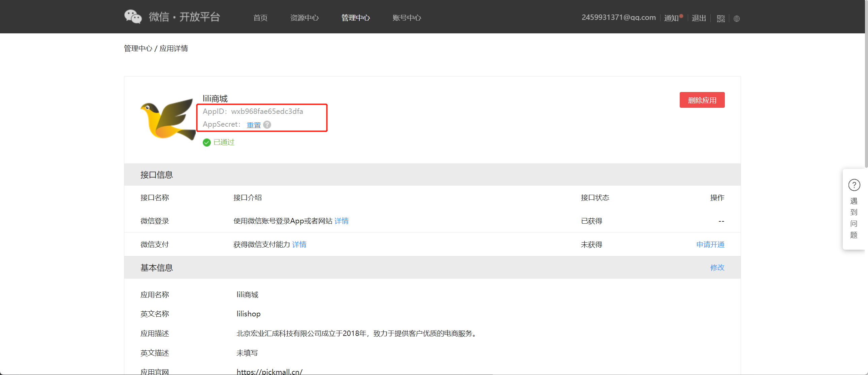868x375 pixels.
Task: Click the https://pickmall.cn/ website value
Action: click(x=269, y=372)
